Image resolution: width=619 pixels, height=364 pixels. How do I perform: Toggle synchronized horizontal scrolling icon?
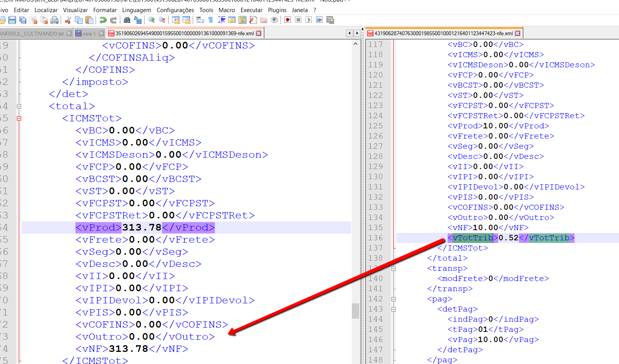point(186,20)
